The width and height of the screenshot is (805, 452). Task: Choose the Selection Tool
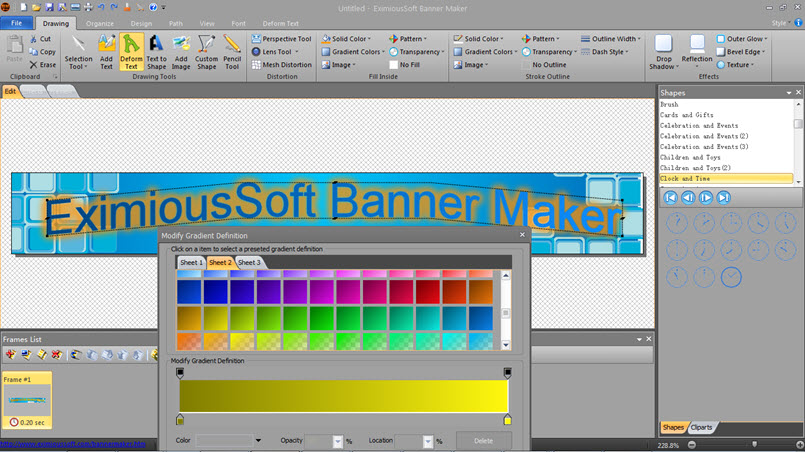78,52
